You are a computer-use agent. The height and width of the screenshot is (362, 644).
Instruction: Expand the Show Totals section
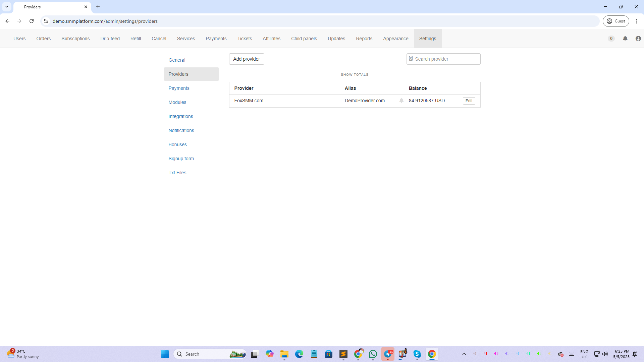354,74
